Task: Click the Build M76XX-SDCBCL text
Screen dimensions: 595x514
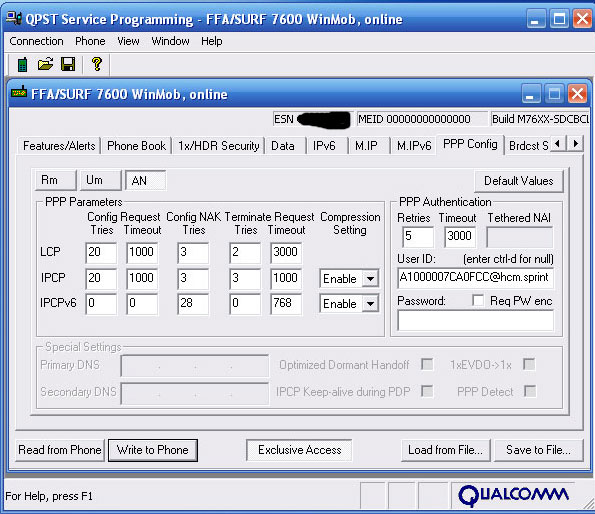Action: click(540, 119)
